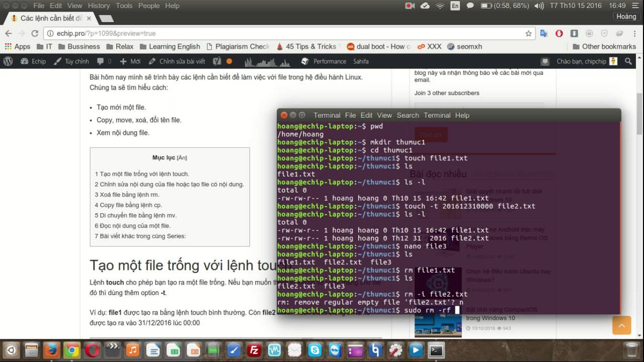This screenshot has width=644, height=362.
Task: Switch keyboard input source En indicator
Action: (455, 6)
